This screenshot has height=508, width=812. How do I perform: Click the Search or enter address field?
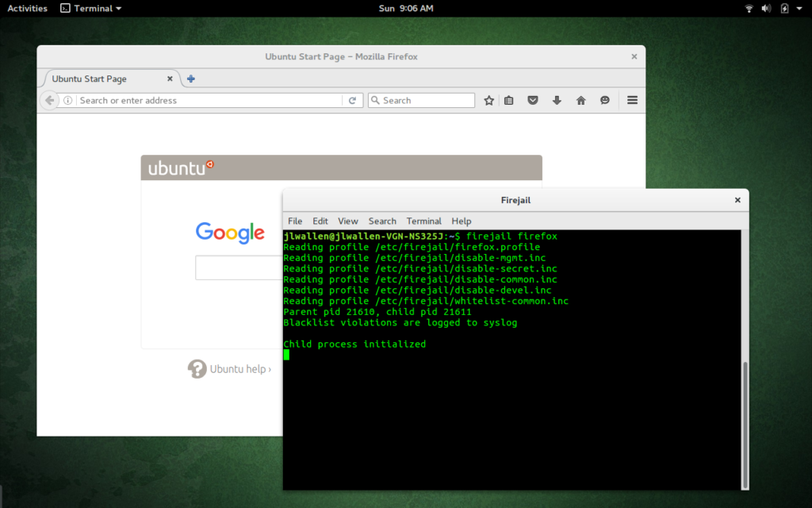209,100
